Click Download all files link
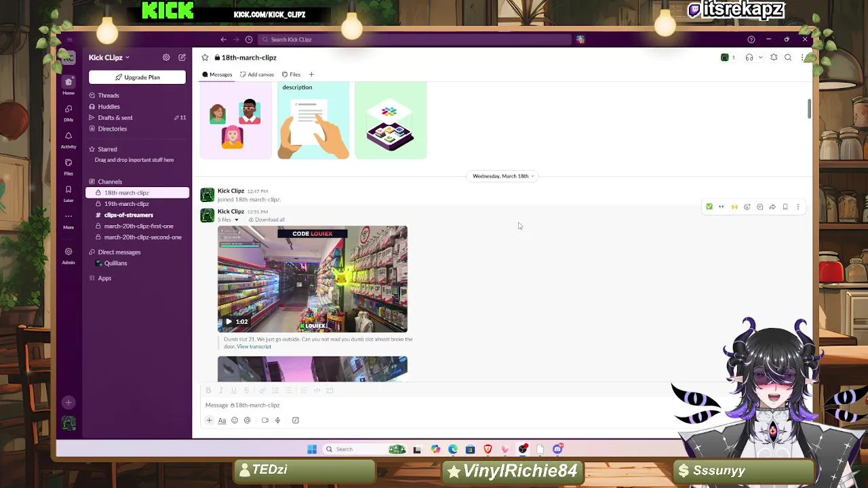The width and height of the screenshot is (868, 488). (267, 220)
